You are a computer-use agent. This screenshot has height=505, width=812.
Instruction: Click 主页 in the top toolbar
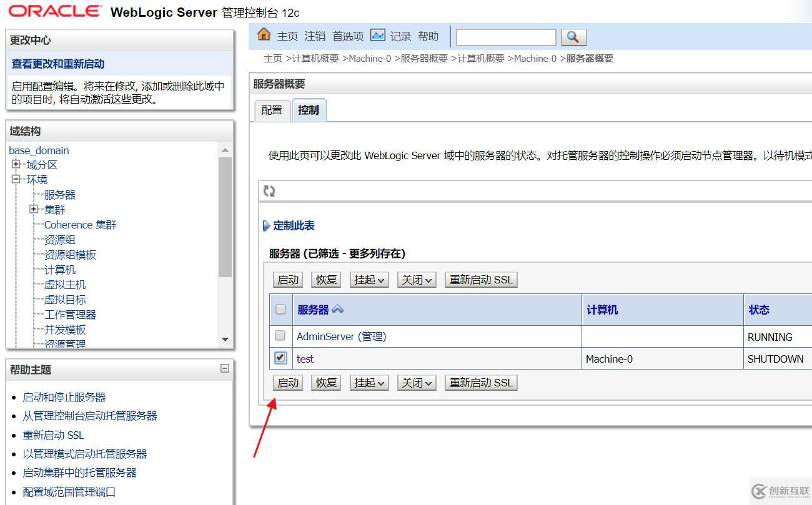[287, 36]
